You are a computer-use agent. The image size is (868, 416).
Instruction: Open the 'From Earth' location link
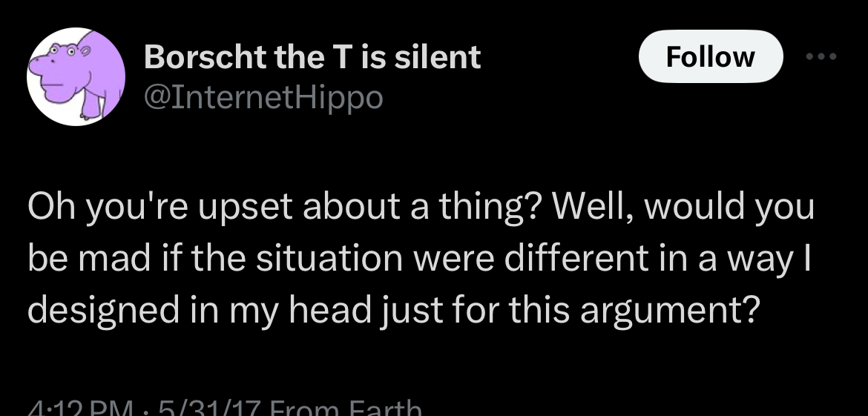click(x=346, y=409)
